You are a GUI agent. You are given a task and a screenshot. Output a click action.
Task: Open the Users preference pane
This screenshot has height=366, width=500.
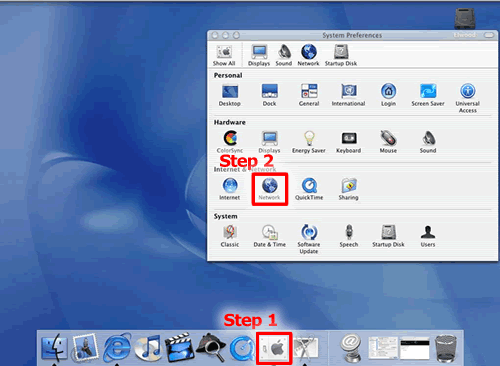[428, 236]
